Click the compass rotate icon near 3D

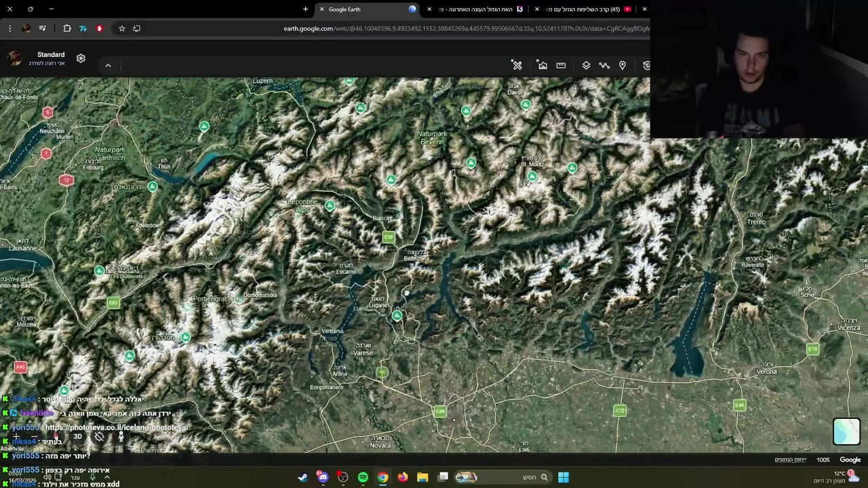click(x=99, y=437)
